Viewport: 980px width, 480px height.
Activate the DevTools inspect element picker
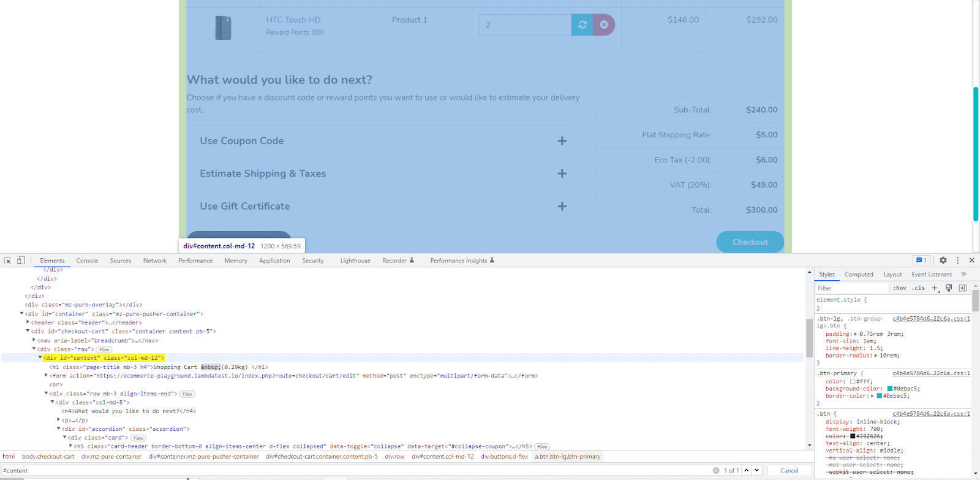7,261
